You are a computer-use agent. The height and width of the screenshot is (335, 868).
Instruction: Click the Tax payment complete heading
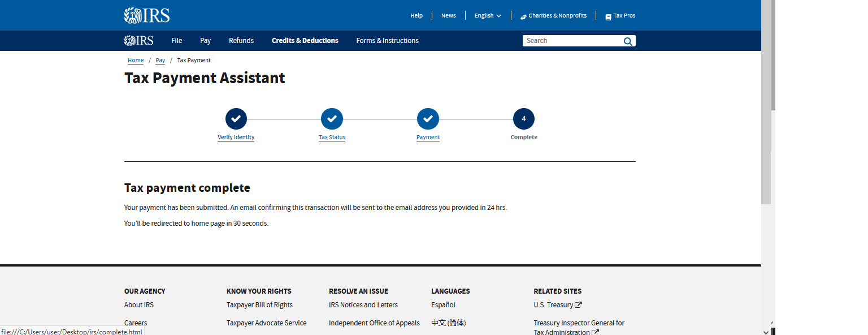(x=187, y=188)
